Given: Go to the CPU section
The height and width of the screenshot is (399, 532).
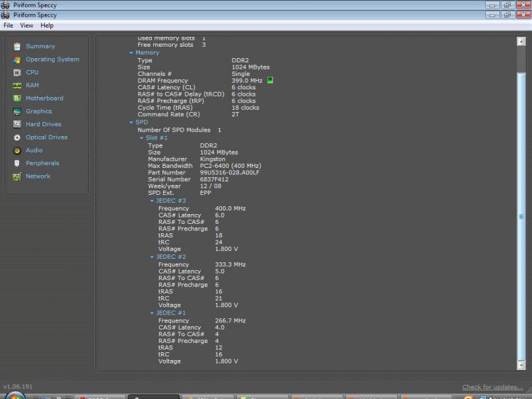Looking at the screenshot, I should click(x=32, y=72).
